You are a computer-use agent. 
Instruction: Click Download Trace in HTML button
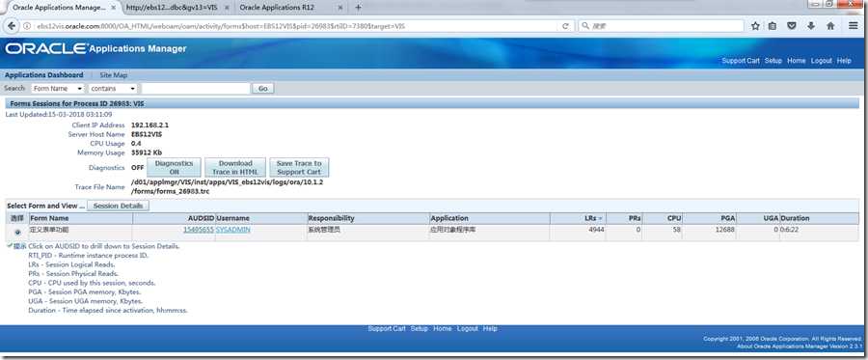235,167
